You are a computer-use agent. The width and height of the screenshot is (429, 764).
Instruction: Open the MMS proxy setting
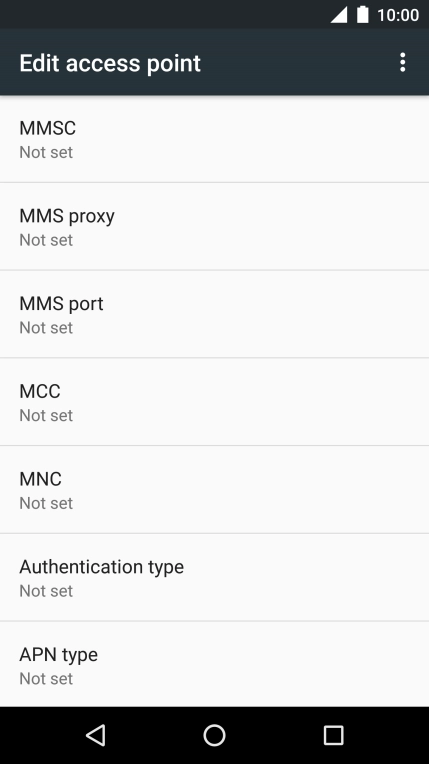(x=214, y=227)
